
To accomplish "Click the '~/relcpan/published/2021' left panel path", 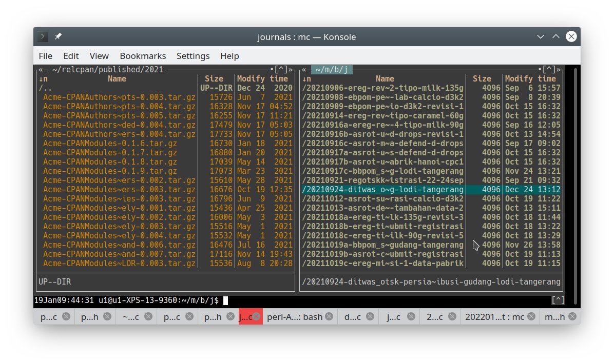I will 107,70.
